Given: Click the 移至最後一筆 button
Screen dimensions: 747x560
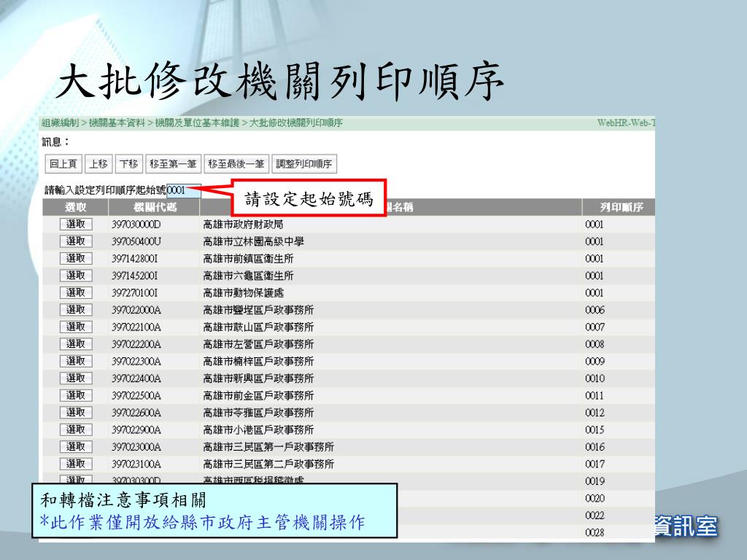Looking at the screenshot, I should click(236, 164).
